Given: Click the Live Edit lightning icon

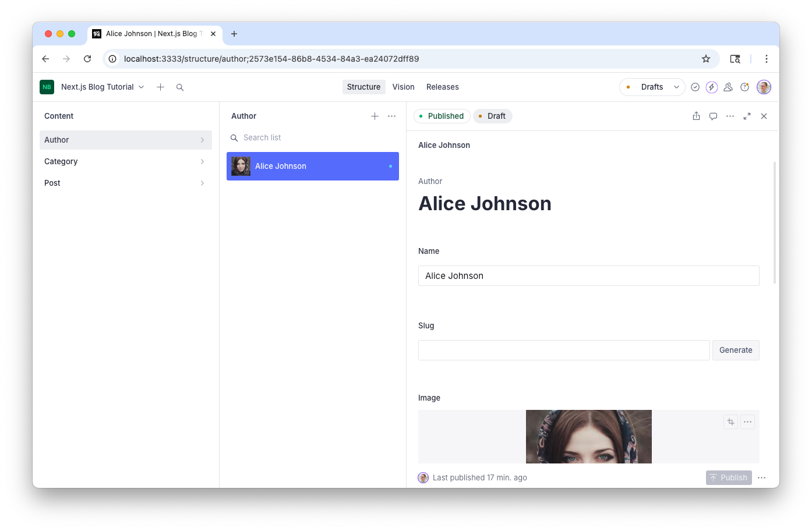Looking at the screenshot, I should 712,87.
